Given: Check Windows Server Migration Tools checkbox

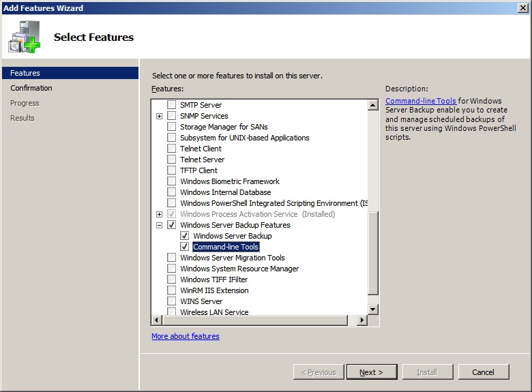Looking at the screenshot, I should pos(172,258).
